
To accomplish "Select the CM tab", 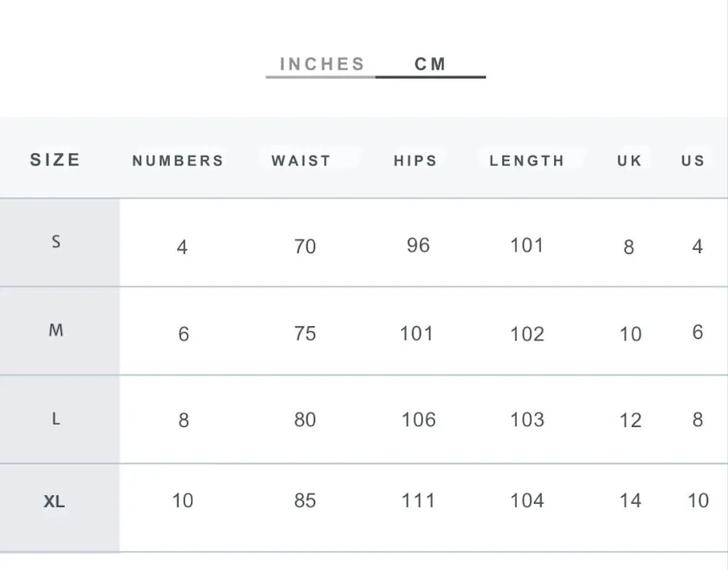I will (x=430, y=64).
